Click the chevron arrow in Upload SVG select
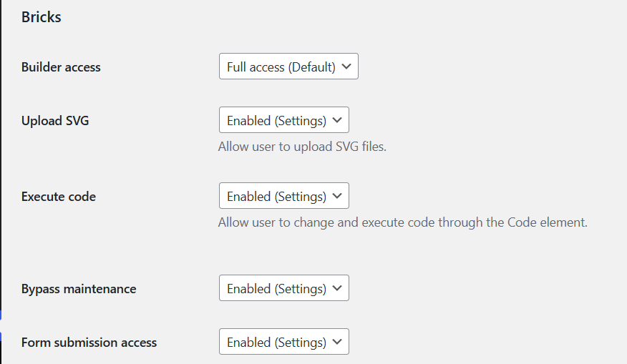The width and height of the screenshot is (627, 364). (x=337, y=120)
